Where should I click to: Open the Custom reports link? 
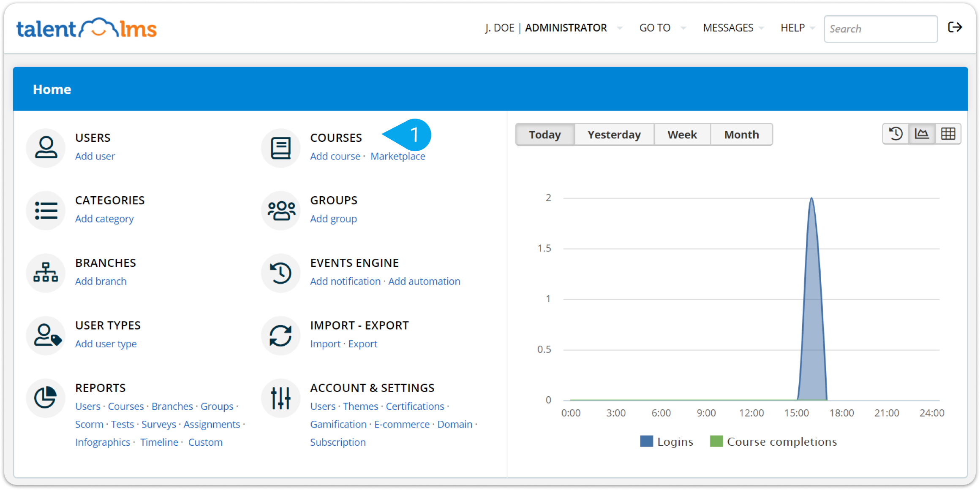click(205, 442)
